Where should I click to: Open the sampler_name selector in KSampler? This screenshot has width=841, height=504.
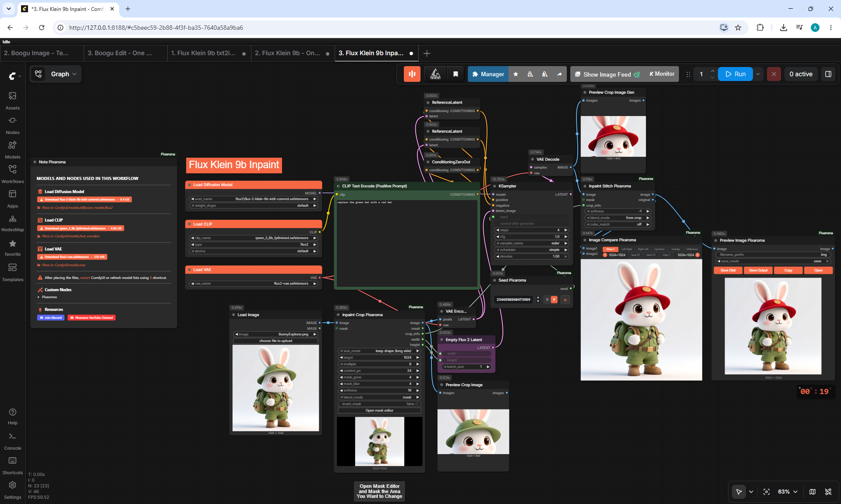(x=531, y=243)
